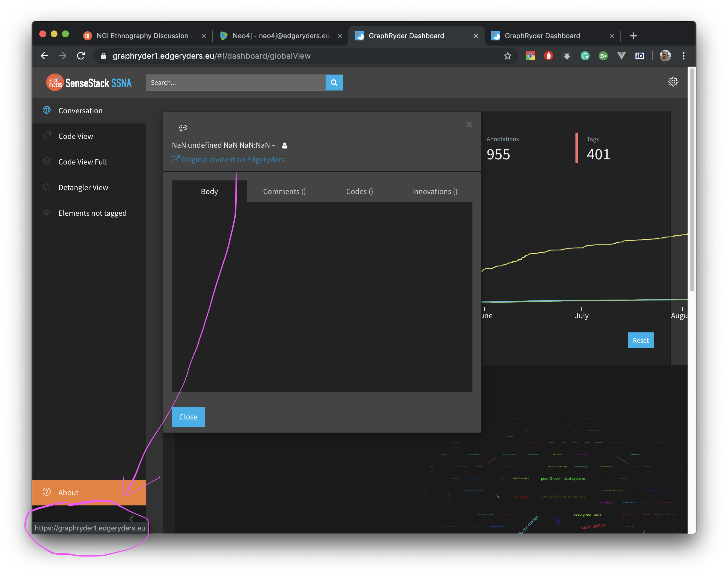The height and width of the screenshot is (576, 728).
Task: Click the browser forward arrow
Action: click(63, 56)
